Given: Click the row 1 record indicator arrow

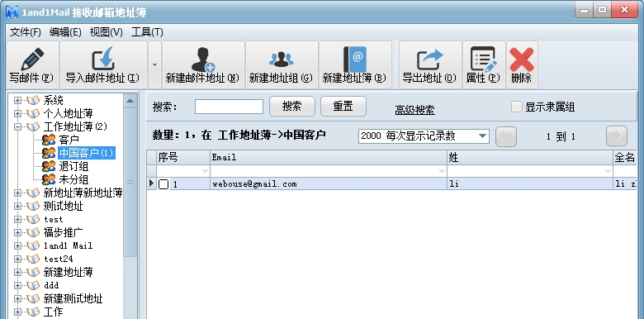Looking at the screenshot, I should click(152, 183).
